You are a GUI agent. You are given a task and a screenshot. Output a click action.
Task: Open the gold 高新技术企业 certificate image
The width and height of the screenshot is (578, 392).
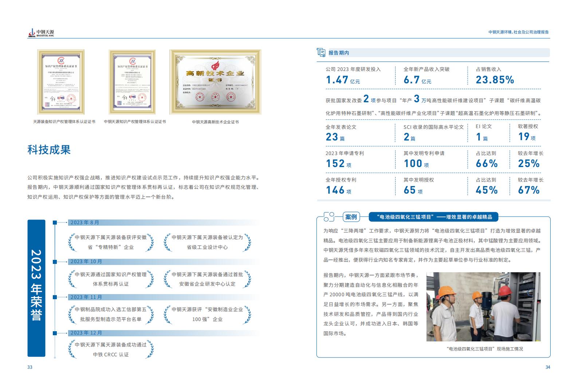215,82
